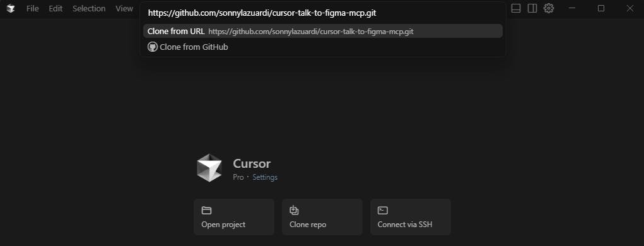Click the large Cursor cube logo
The height and width of the screenshot is (246, 644).
tap(209, 168)
